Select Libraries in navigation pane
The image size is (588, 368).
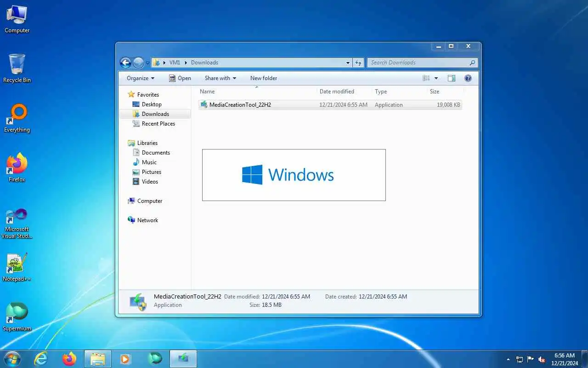(x=147, y=143)
